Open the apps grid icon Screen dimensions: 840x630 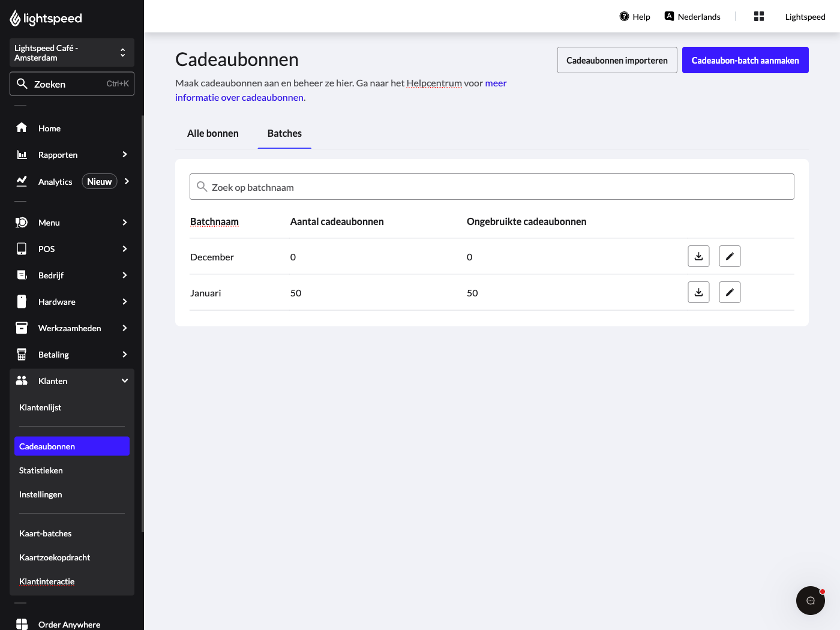pyautogui.click(x=759, y=16)
